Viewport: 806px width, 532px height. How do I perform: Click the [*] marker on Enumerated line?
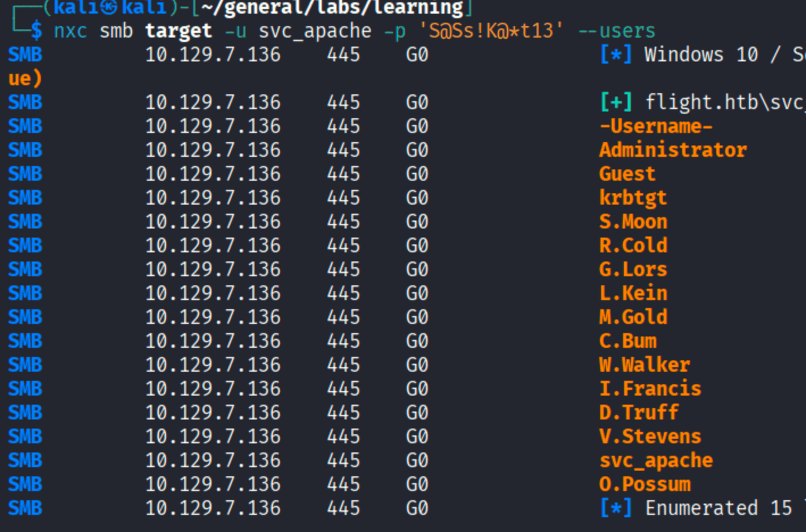click(x=616, y=508)
